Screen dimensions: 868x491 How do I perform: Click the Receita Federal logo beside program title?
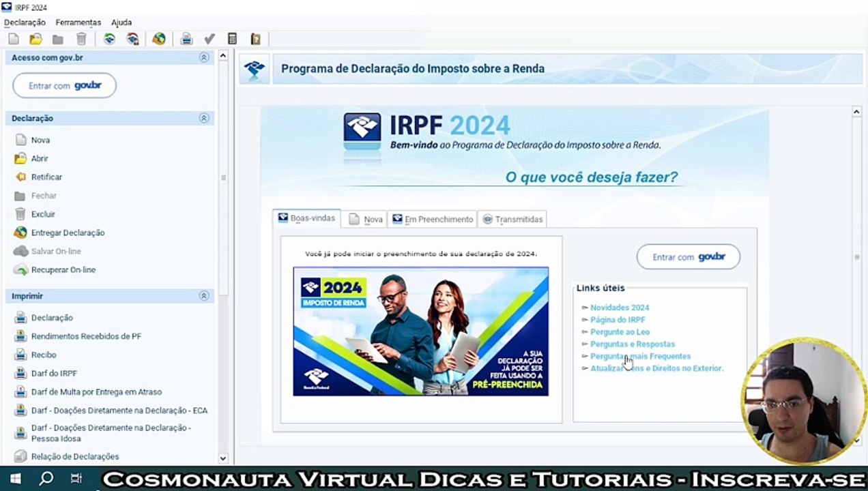pyautogui.click(x=255, y=69)
